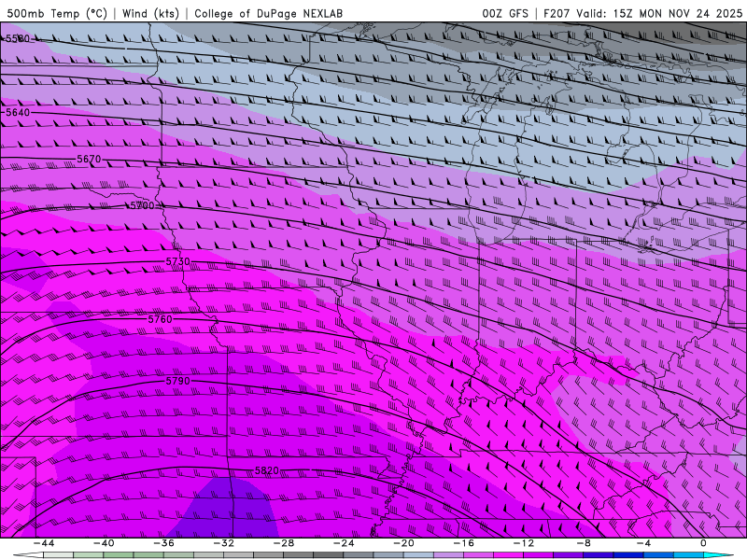Click the -40 color scale tick label
This screenshot has width=747, height=560.
[104, 543]
